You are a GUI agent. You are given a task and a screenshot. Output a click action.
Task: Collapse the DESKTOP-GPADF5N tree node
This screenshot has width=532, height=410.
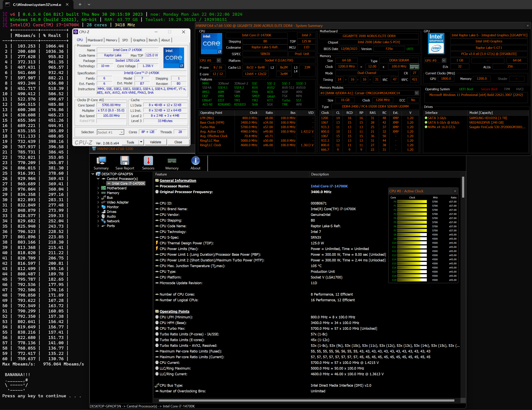(x=93, y=174)
